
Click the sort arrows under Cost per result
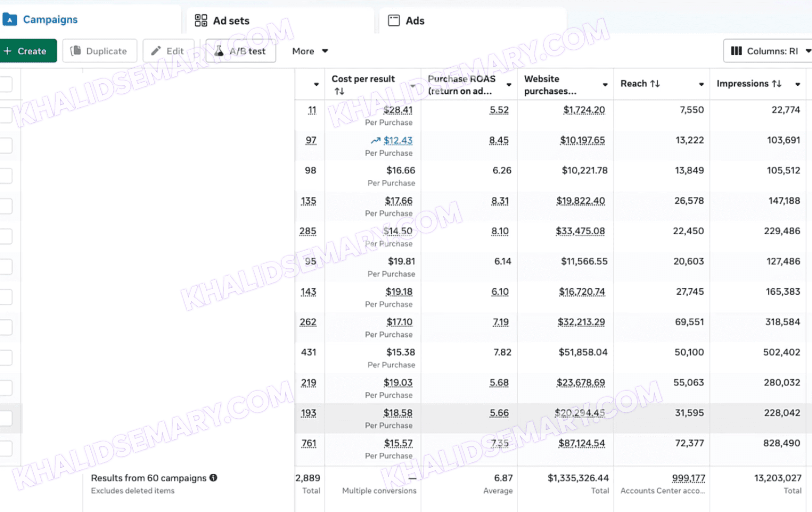pyautogui.click(x=339, y=91)
